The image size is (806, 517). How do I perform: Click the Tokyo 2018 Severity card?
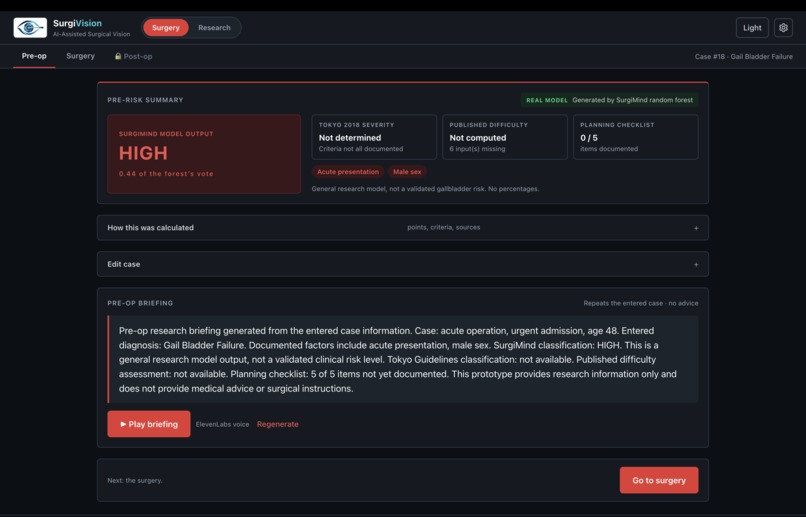374,137
